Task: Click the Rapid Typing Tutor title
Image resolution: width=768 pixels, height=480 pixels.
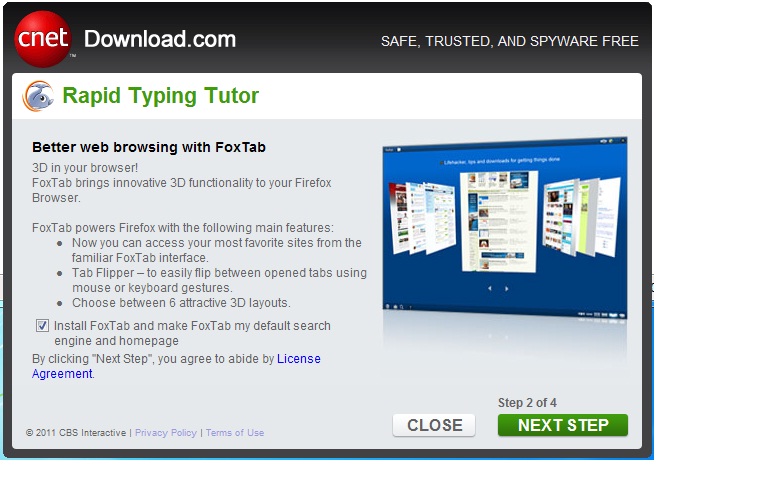Action: 160,96
